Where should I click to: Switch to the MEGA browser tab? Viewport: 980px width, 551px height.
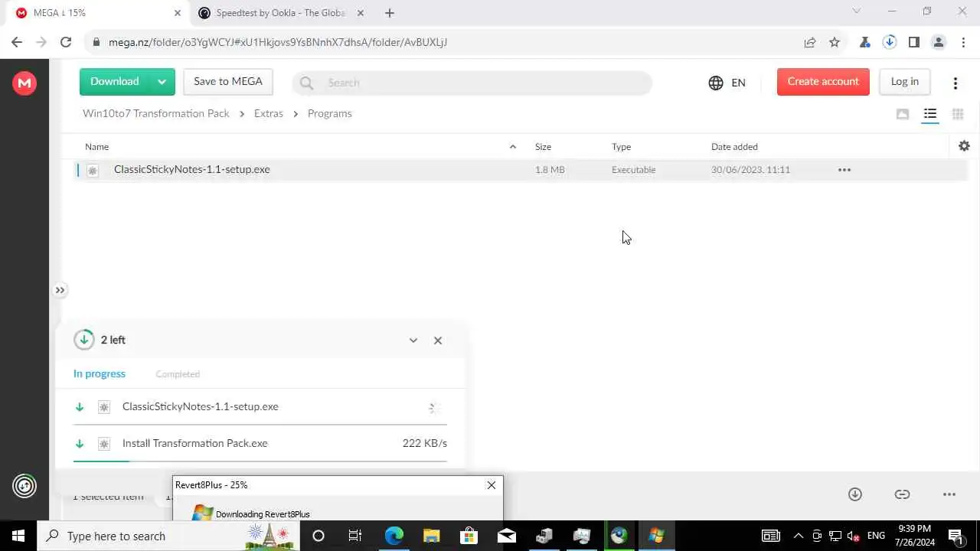pyautogui.click(x=99, y=13)
